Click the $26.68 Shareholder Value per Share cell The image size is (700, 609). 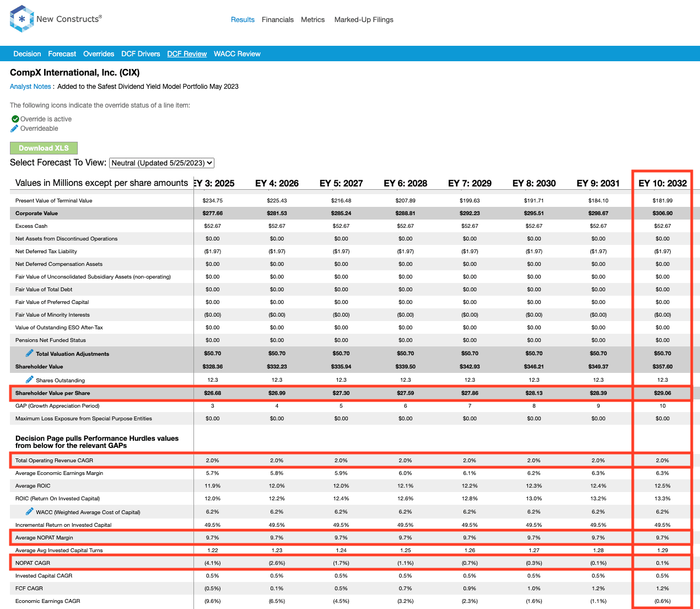point(213,393)
